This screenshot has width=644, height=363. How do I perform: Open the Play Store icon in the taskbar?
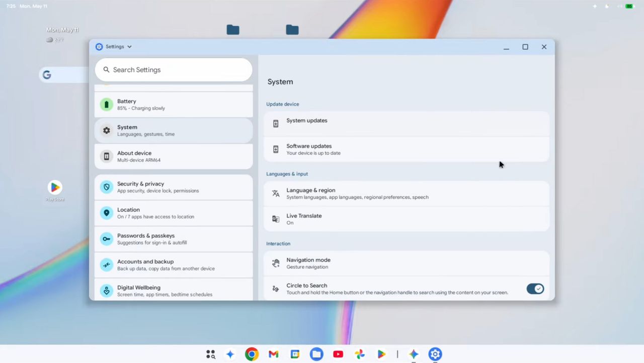[x=381, y=354]
